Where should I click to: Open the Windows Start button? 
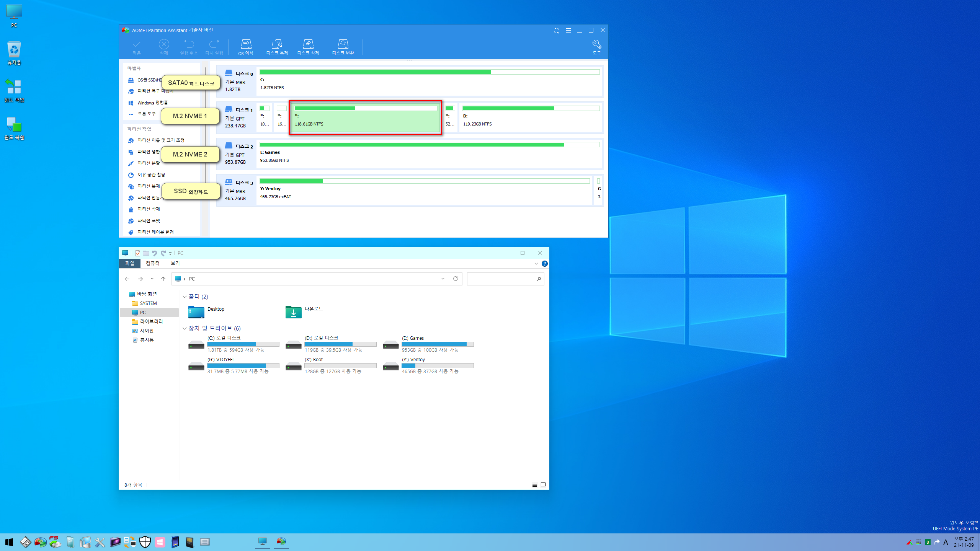9,542
